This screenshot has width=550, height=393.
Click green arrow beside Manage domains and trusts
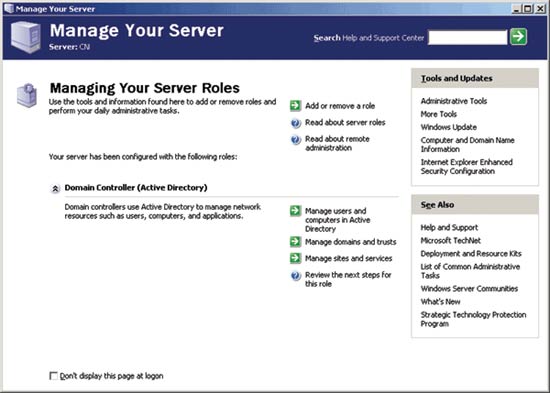pyautogui.click(x=296, y=241)
